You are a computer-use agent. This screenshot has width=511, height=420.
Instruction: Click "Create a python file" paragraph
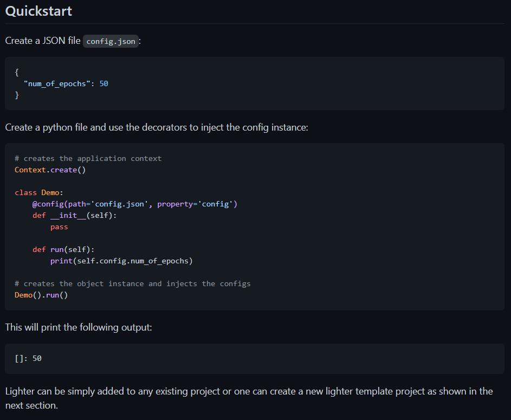point(157,127)
